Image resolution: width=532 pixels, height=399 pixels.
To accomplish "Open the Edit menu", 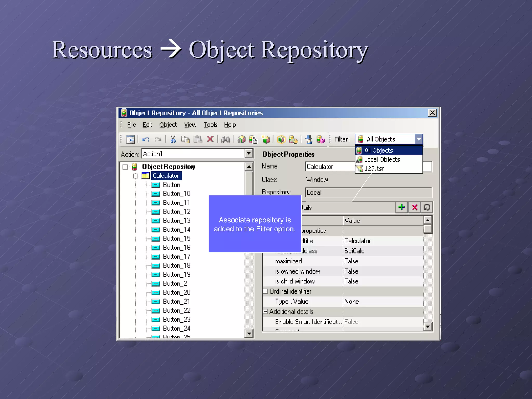I will coord(148,125).
